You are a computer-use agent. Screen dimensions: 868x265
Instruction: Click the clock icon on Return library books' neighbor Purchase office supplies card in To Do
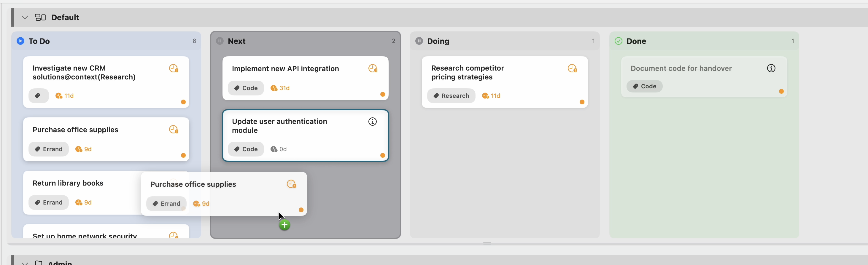[174, 130]
